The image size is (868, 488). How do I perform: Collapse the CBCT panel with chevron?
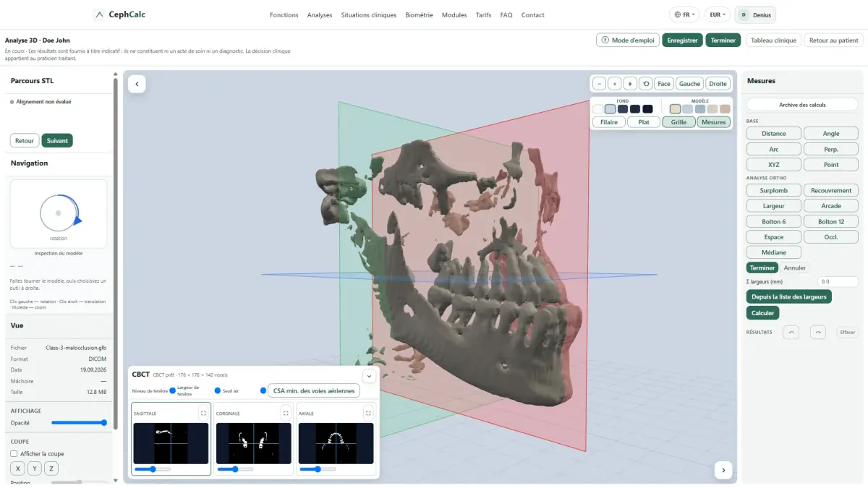[x=368, y=376]
